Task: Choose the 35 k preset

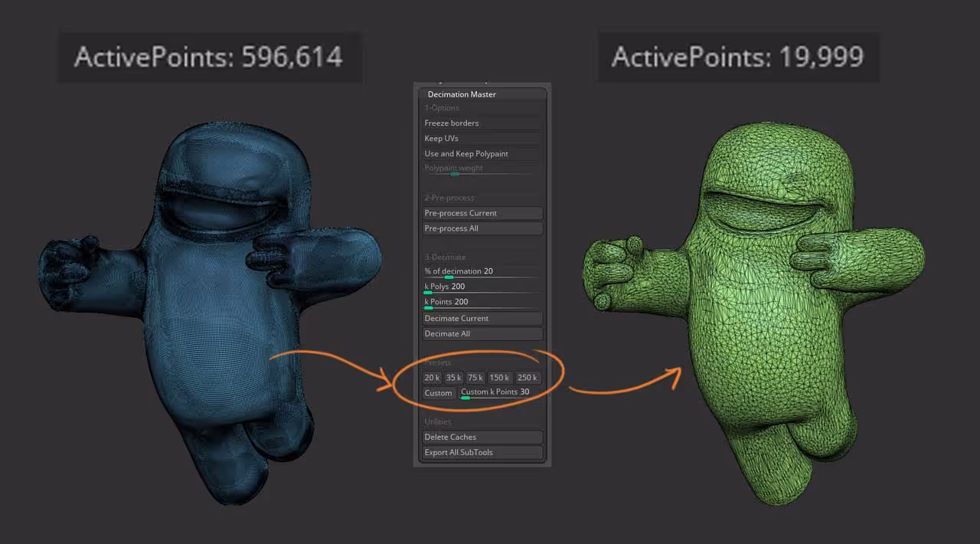Action: (x=453, y=378)
